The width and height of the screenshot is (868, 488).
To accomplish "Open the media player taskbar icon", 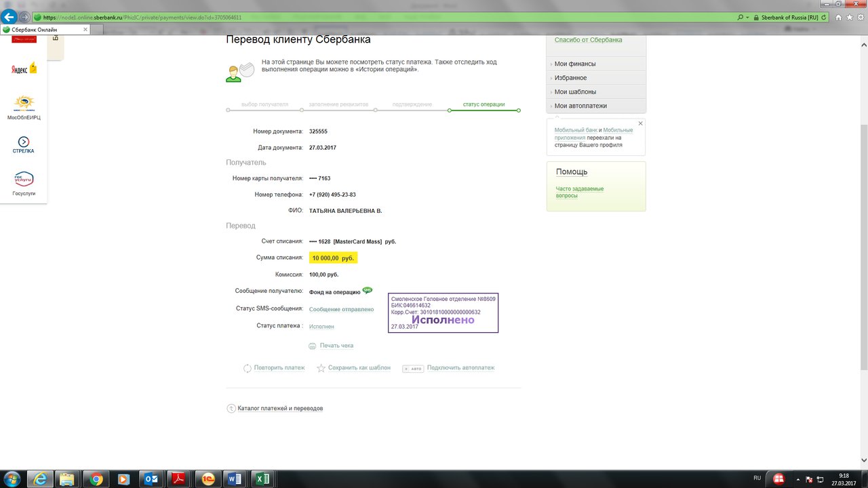I will click(123, 479).
